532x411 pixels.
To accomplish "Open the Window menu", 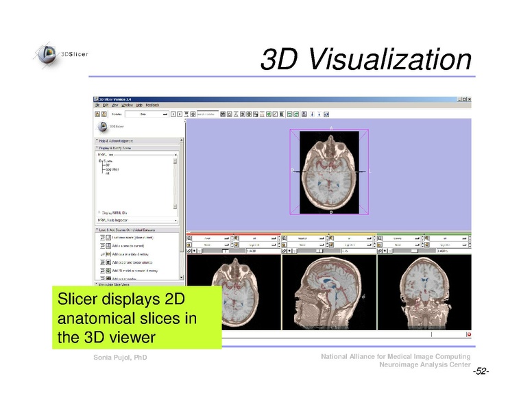I will [128, 105].
